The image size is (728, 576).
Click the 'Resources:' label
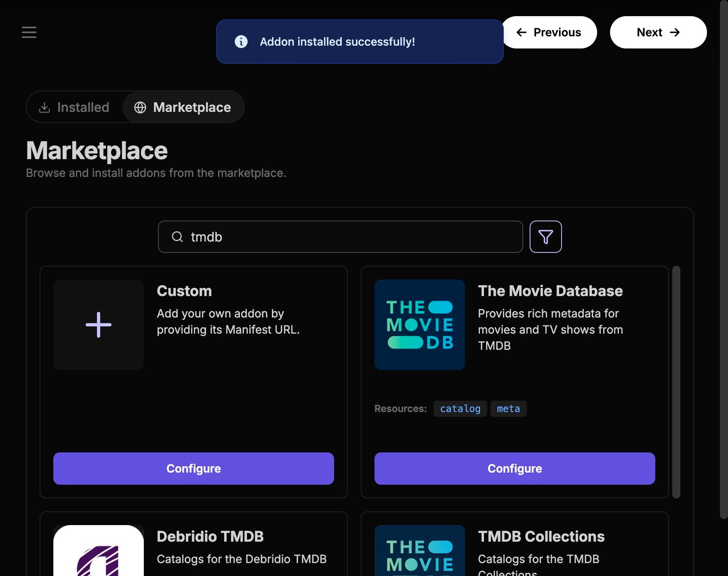click(x=400, y=409)
